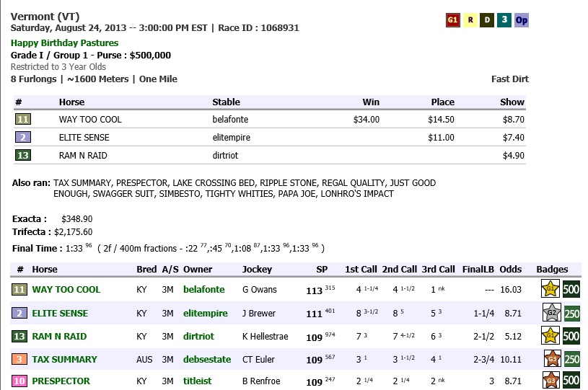Click the gold star badge in WAY TOO COOL row
This screenshot has width=588, height=390.
[550, 290]
